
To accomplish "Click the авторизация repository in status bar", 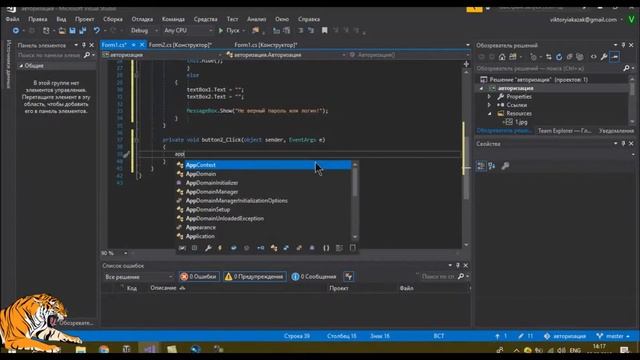I will coord(565,336).
